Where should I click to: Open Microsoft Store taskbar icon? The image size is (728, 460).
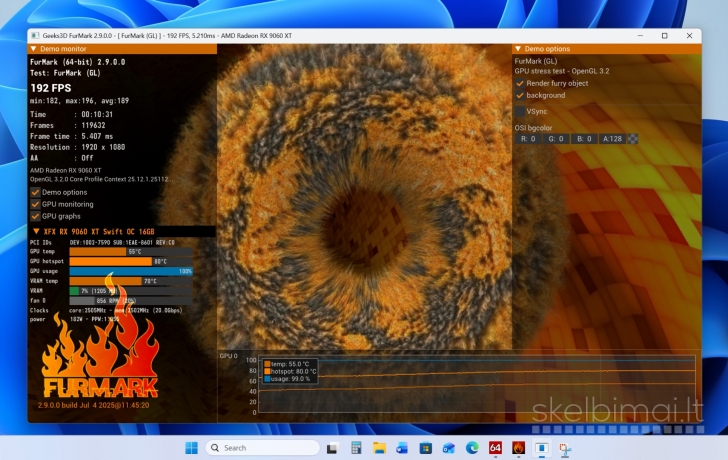[x=425, y=448]
